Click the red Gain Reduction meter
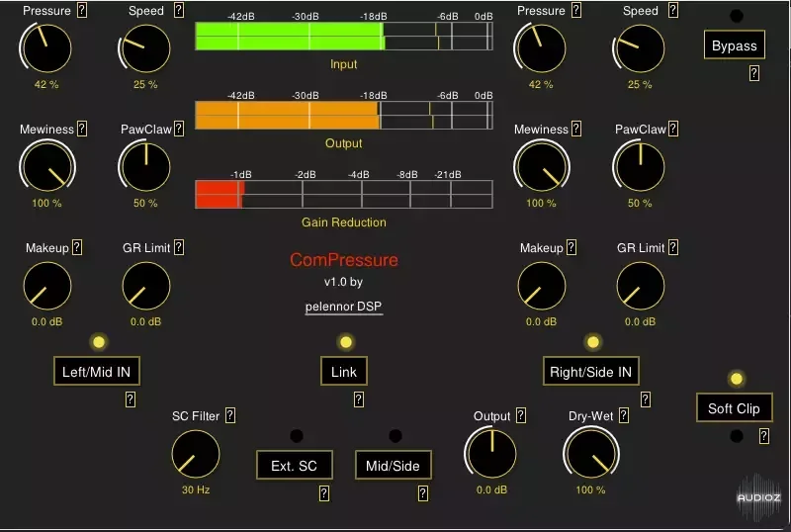 [344, 195]
